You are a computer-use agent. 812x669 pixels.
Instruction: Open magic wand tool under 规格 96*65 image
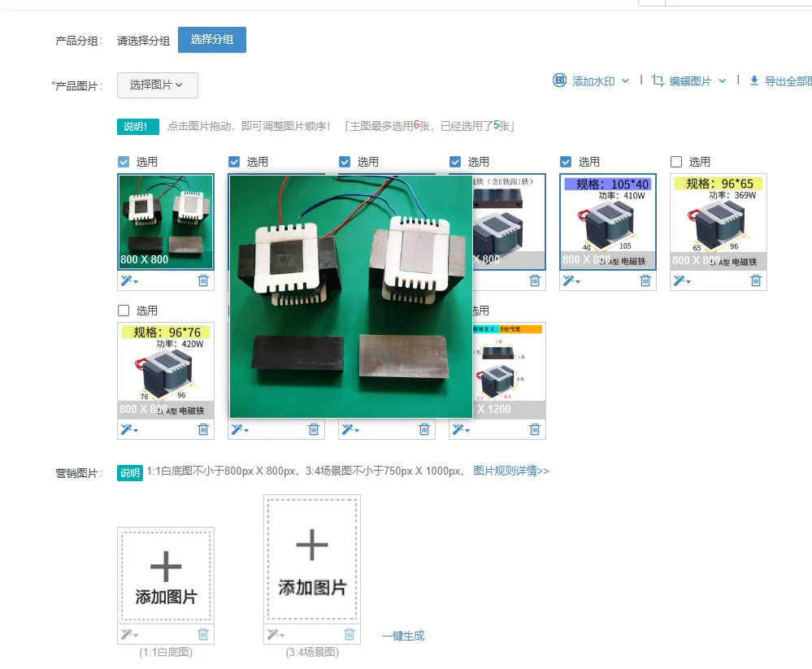[681, 281]
